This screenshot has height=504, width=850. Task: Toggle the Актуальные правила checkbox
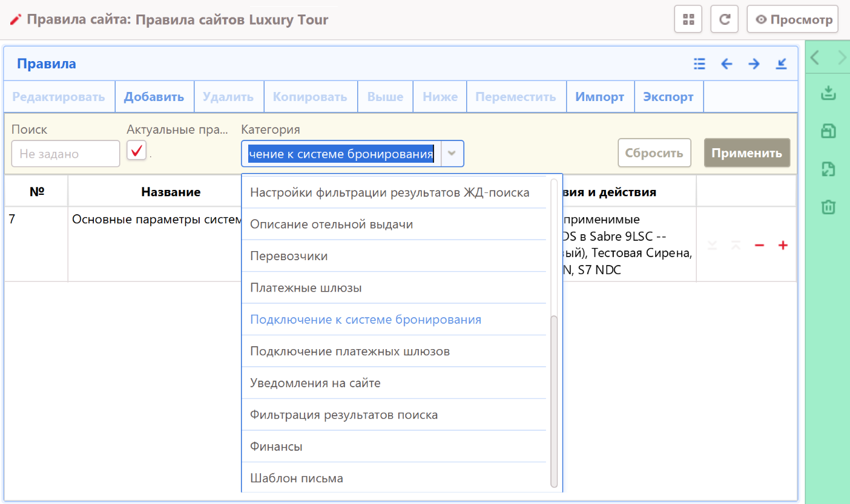coord(137,151)
